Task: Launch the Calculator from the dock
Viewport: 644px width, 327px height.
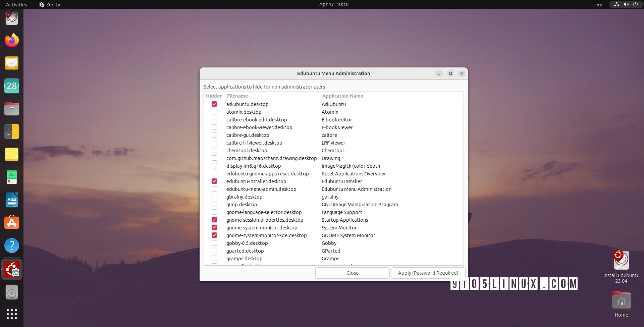Action: point(12,131)
